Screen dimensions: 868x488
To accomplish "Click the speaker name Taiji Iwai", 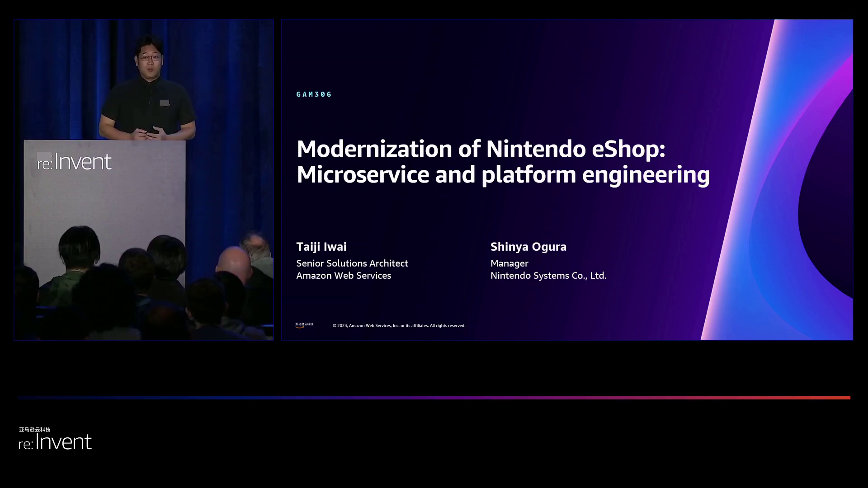I will click(x=321, y=247).
